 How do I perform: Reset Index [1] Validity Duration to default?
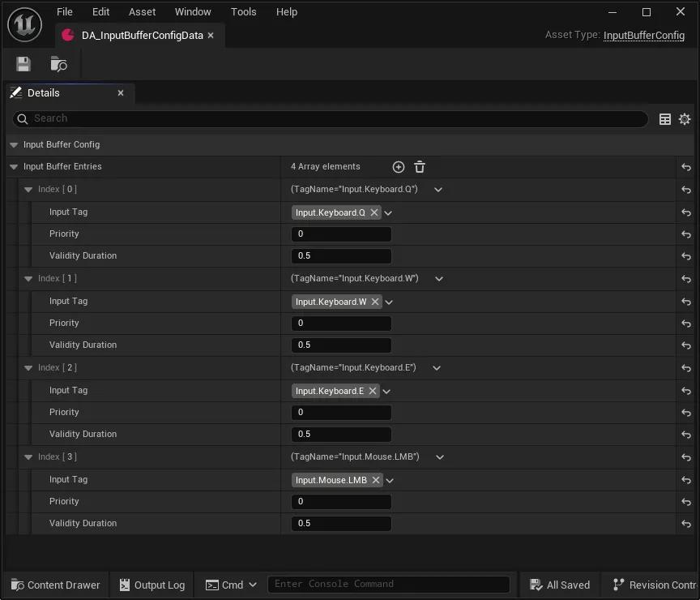(686, 345)
